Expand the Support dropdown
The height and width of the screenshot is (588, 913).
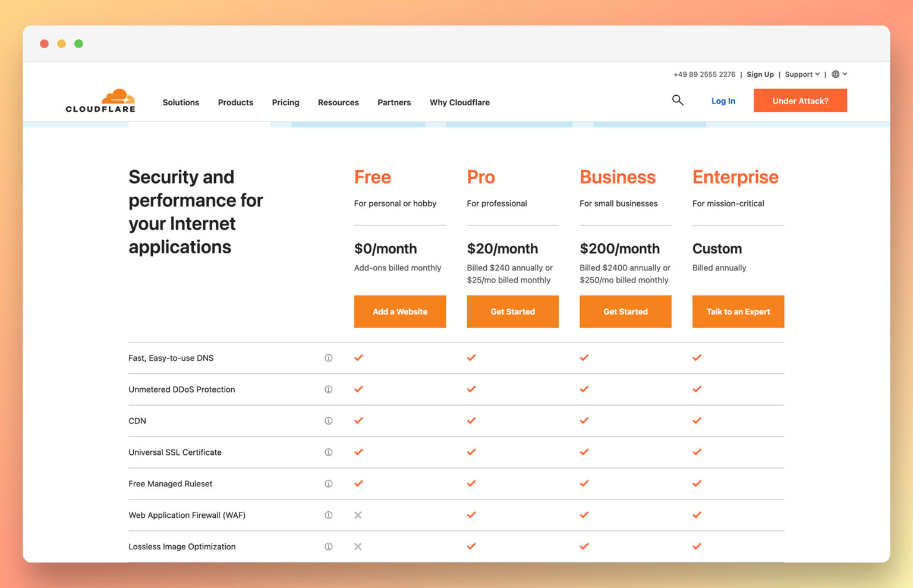802,74
